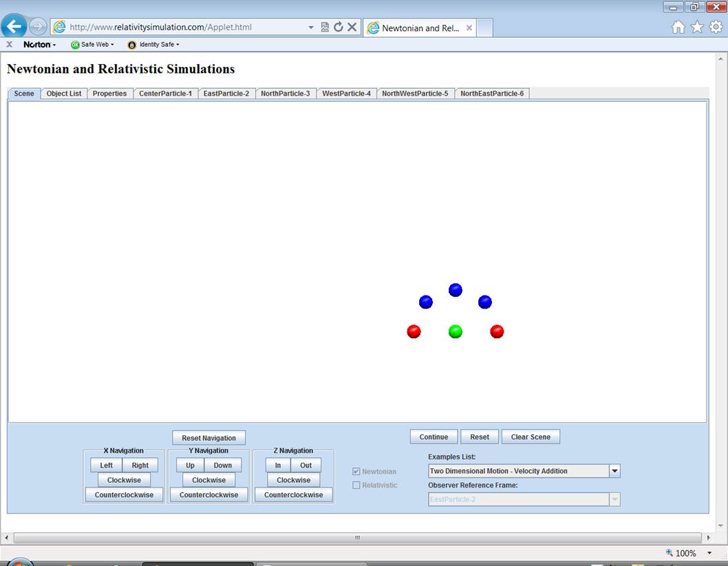
Task: Enable the Newtonian checkbox
Action: (356, 472)
